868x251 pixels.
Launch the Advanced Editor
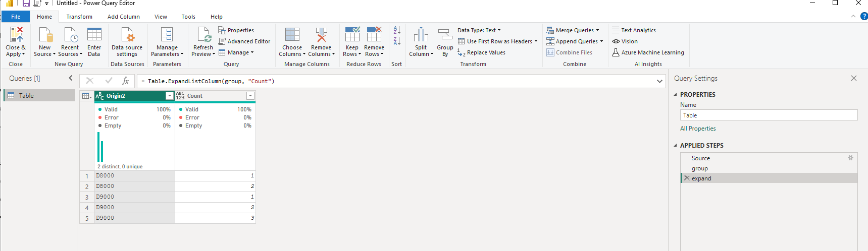244,41
